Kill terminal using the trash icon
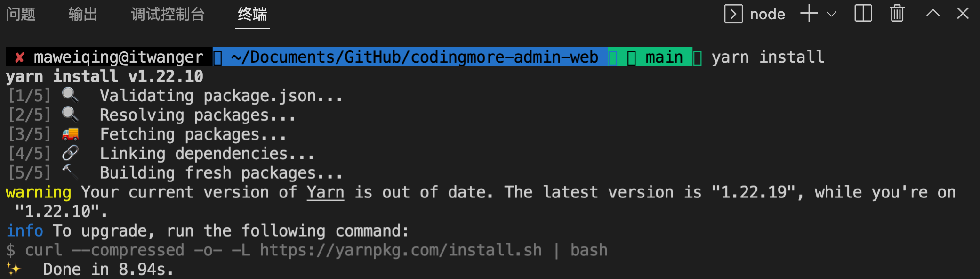This screenshot has width=980, height=279. (897, 13)
